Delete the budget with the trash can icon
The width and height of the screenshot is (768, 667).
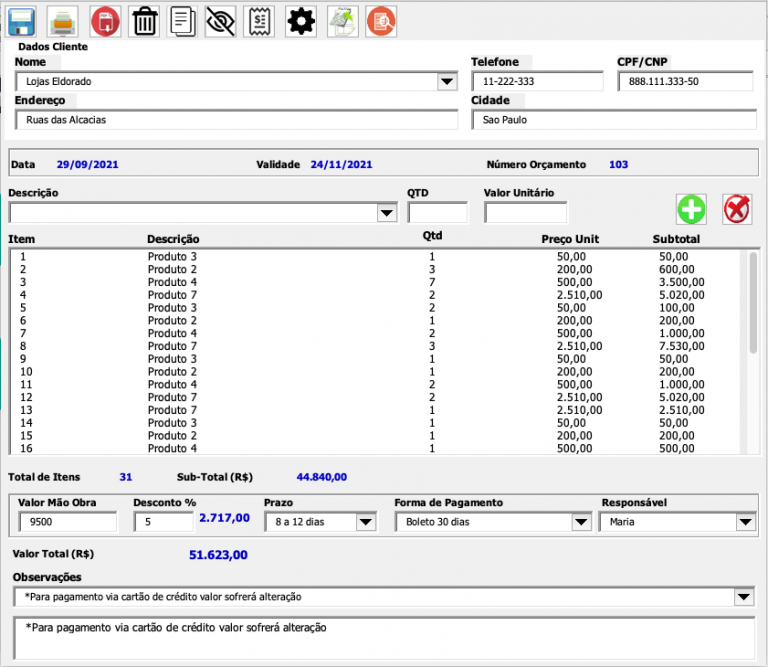point(145,22)
